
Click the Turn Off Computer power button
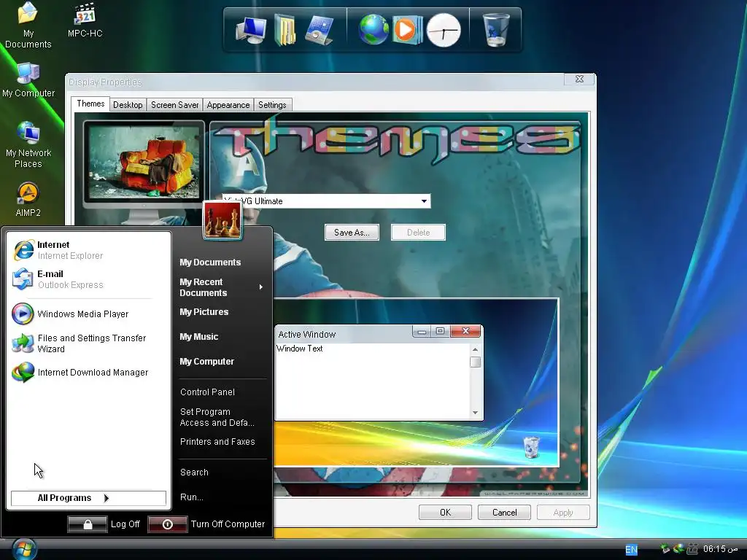click(x=167, y=524)
